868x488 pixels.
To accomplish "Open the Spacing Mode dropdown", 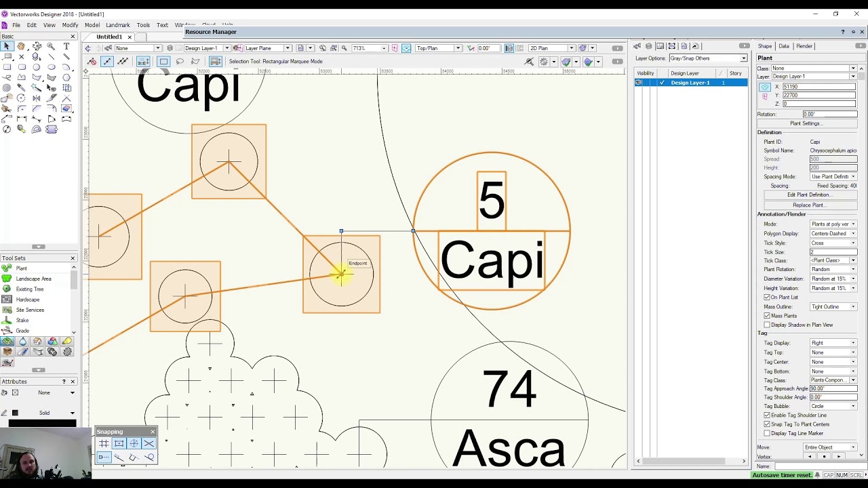I will pos(833,177).
